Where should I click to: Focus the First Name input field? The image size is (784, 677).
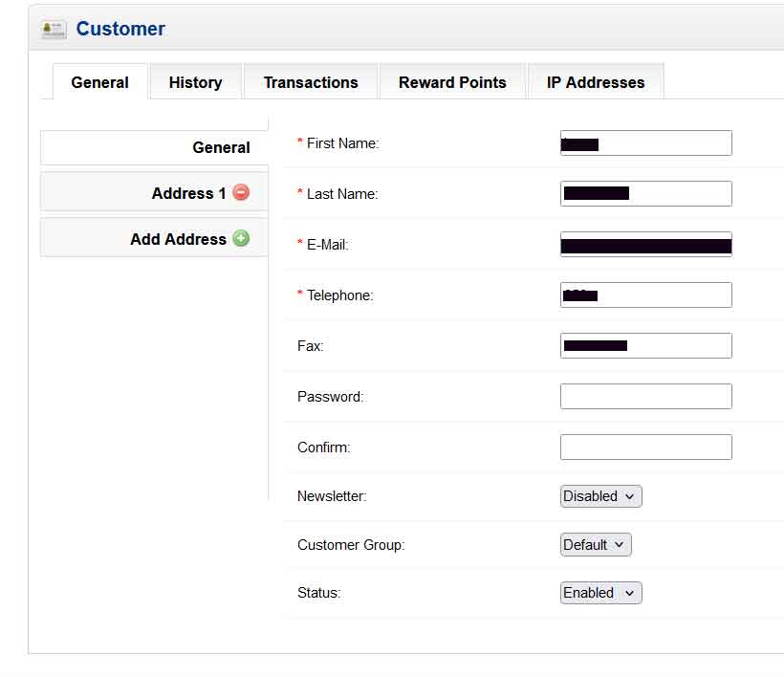click(646, 143)
